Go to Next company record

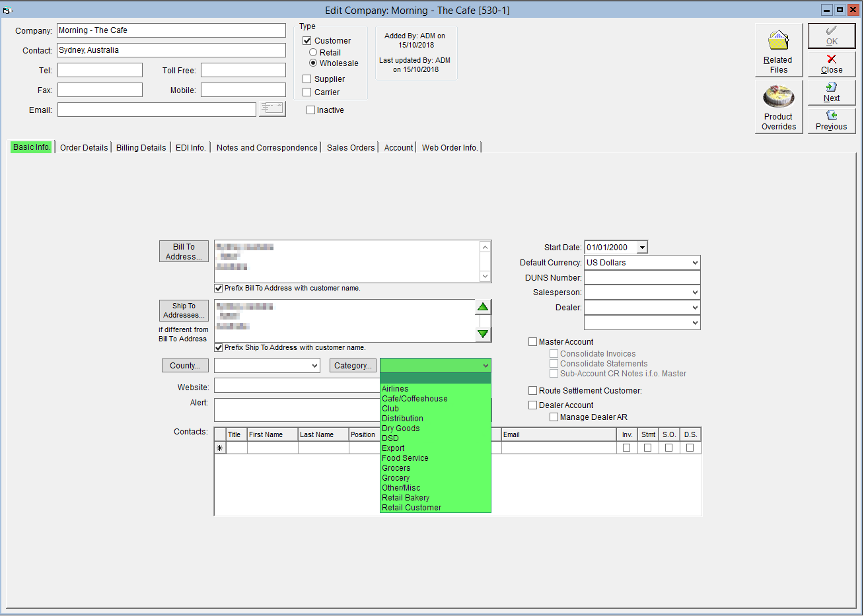click(832, 92)
